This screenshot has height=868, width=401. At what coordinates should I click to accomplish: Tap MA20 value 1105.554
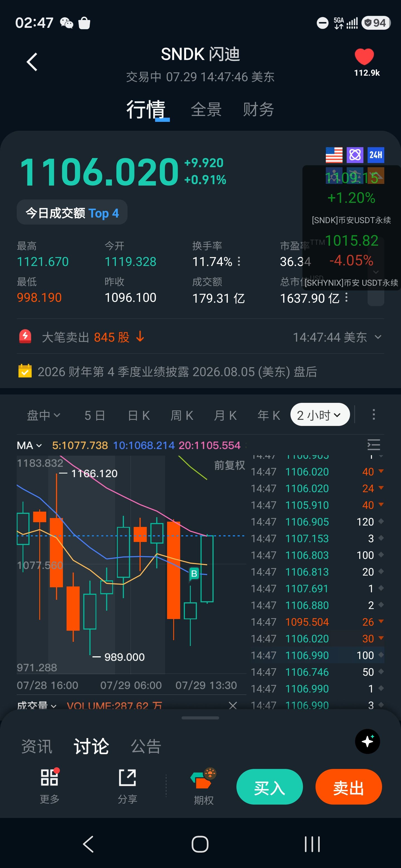[x=209, y=445]
